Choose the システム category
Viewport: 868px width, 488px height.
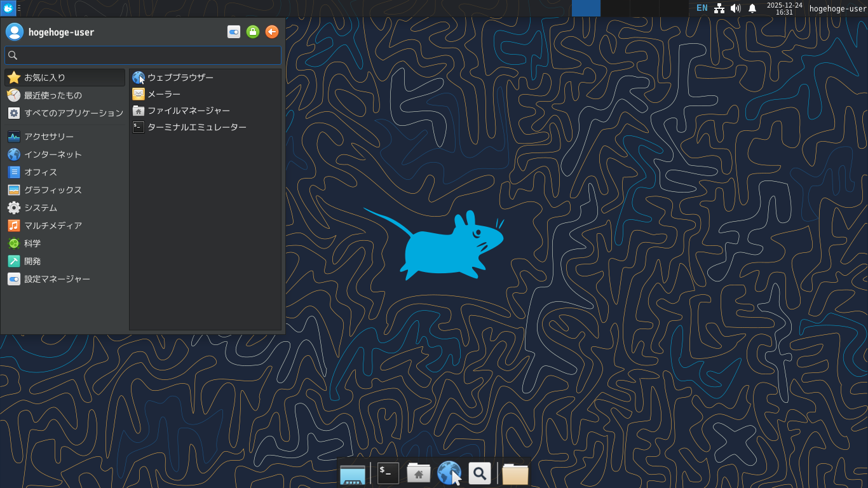coord(65,208)
